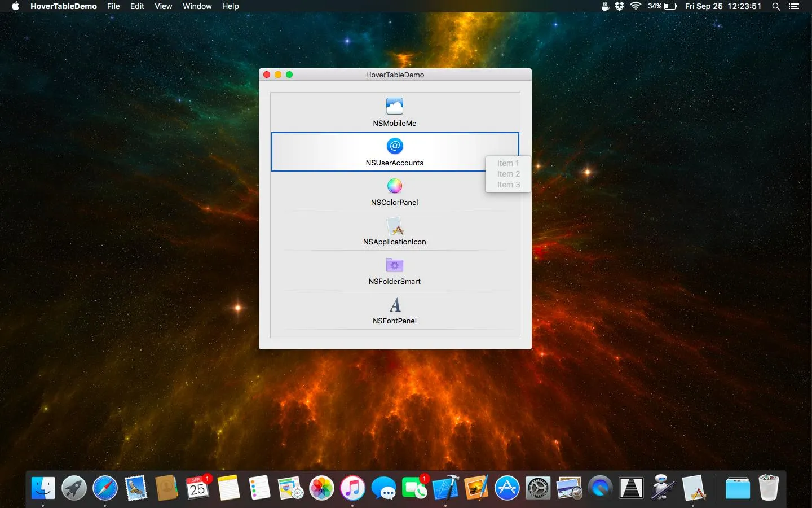
Task: Select the NSFolderSmart label
Action: (395, 281)
